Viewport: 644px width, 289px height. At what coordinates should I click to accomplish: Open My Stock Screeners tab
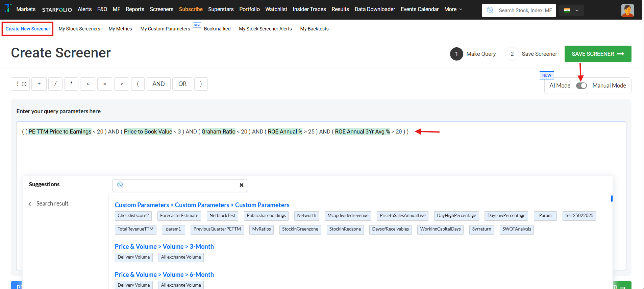click(x=79, y=29)
